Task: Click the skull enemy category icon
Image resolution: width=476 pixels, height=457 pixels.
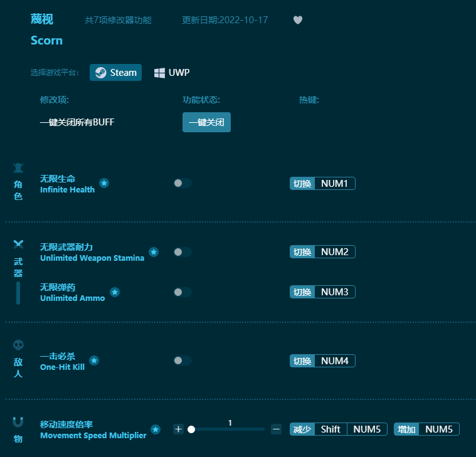Action: [18, 345]
